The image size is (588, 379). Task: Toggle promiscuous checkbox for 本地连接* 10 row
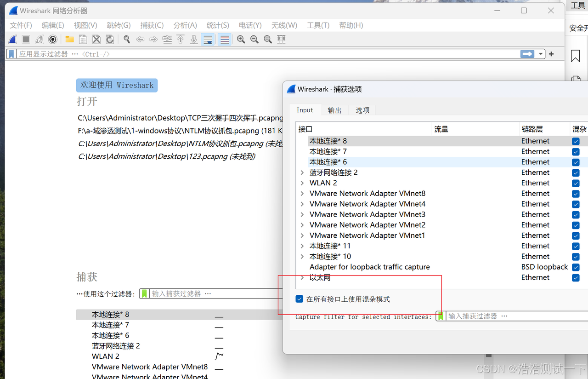[x=576, y=257]
